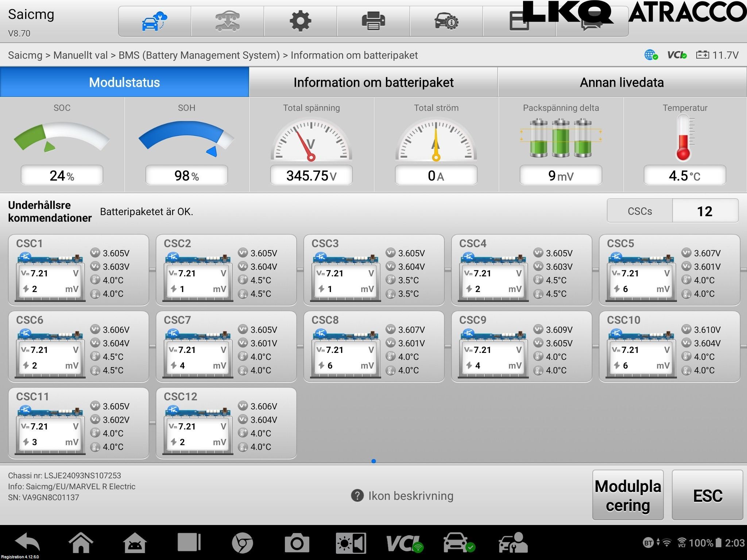The height and width of the screenshot is (560, 747).
Task: Switch to Information om batteripaket tab
Action: [373, 82]
